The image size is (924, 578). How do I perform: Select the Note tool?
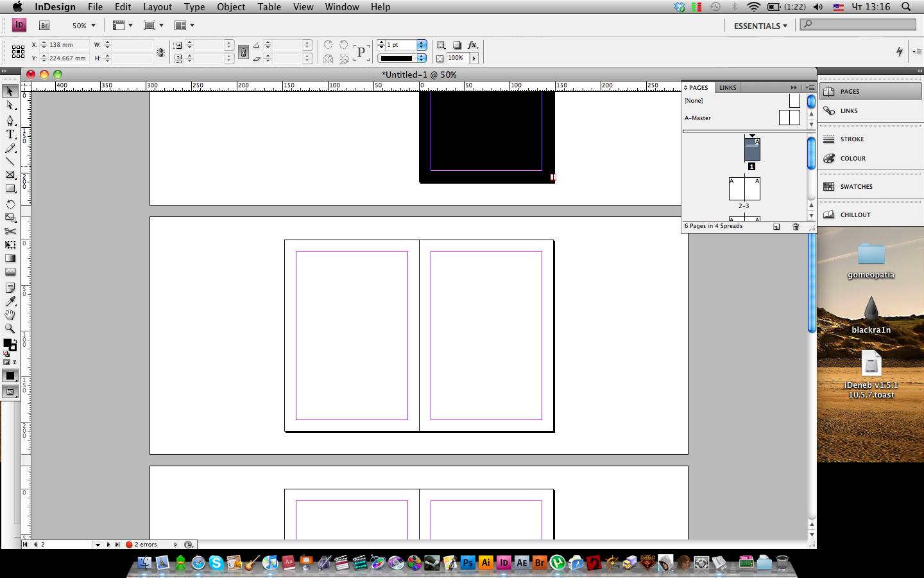10,287
